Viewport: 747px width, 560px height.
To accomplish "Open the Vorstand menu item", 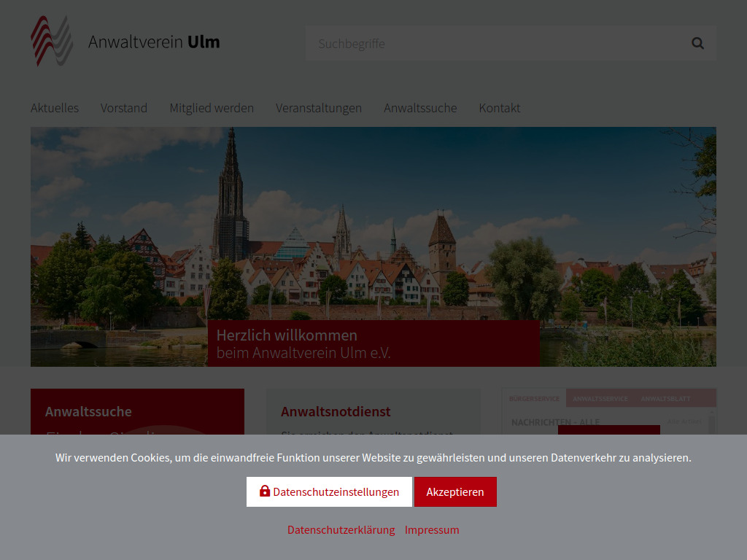I will point(124,108).
